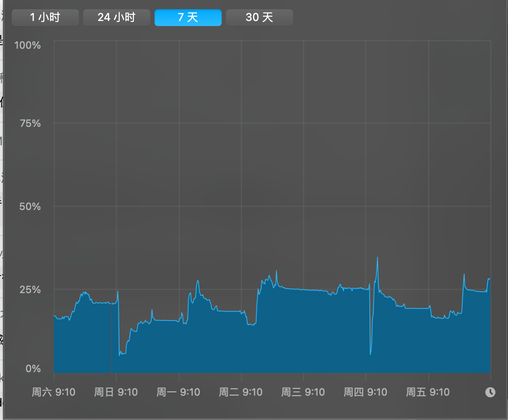The width and height of the screenshot is (508, 420).
Task: Click the highlighted 7 天 tab
Action: pyautogui.click(x=188, y=18)
